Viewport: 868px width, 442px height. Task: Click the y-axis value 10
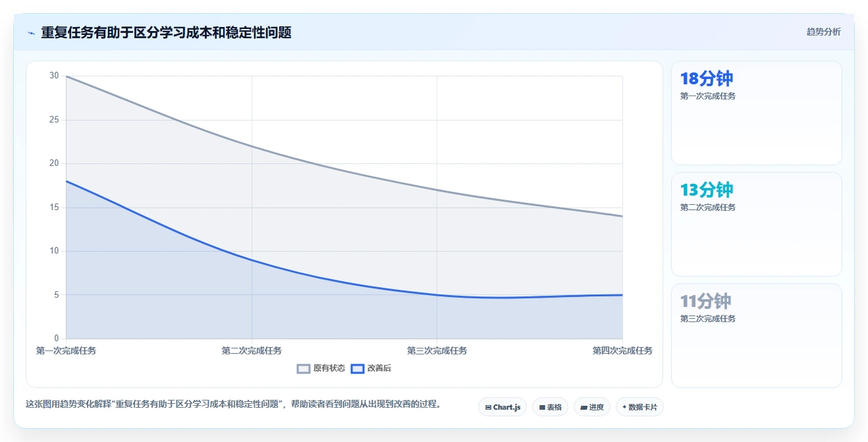click(54, 251)
